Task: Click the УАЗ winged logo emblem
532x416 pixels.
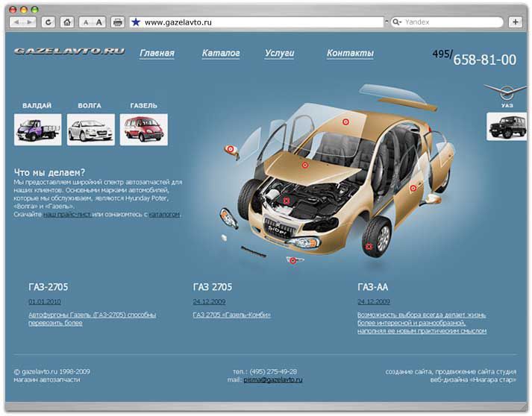Action: click(506, 92)
